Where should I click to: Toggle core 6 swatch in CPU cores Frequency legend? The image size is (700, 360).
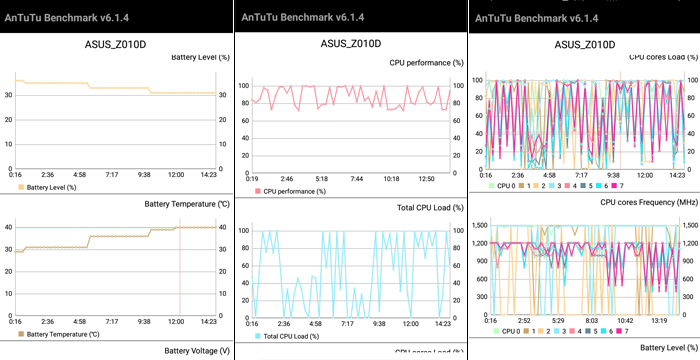[x=604, y=331]
